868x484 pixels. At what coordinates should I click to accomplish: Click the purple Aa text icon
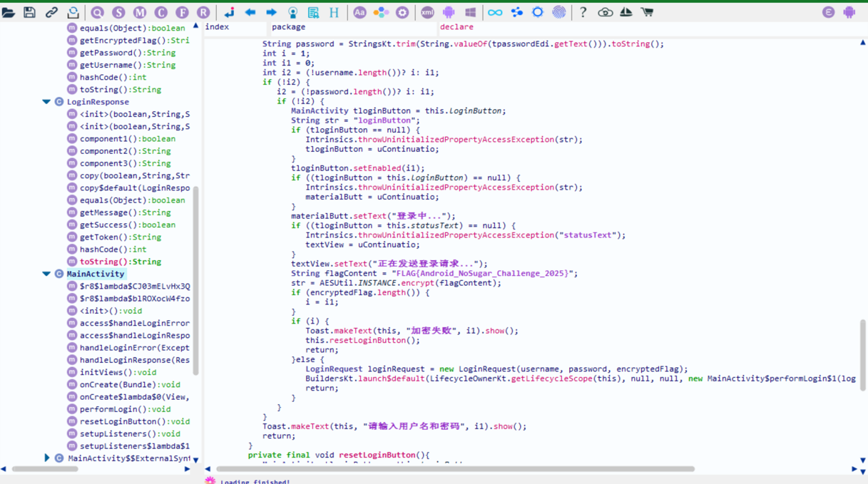coord(359,12)
